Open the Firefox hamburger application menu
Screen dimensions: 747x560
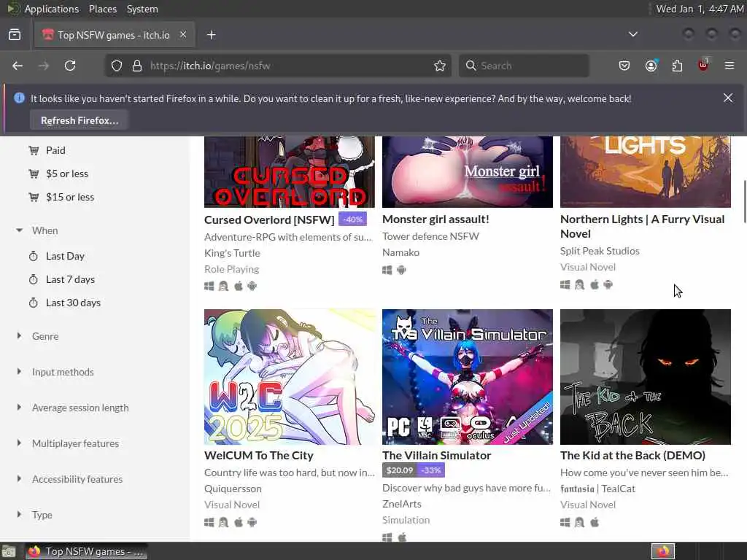pos(729,66)
